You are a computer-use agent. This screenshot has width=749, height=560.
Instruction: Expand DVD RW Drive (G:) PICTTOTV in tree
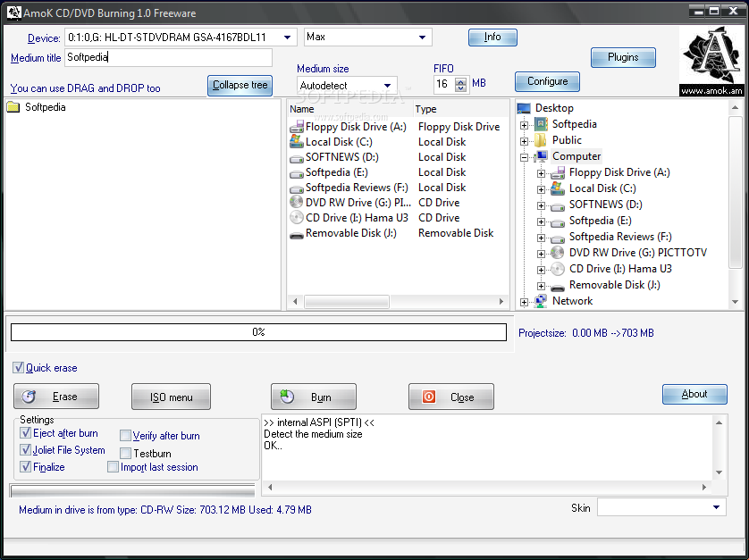(x=541, y=254)
